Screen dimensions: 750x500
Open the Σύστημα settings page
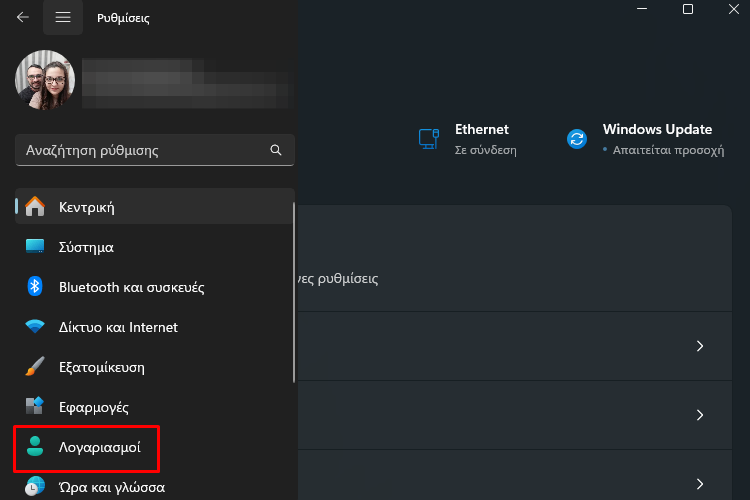pos(86,247)
